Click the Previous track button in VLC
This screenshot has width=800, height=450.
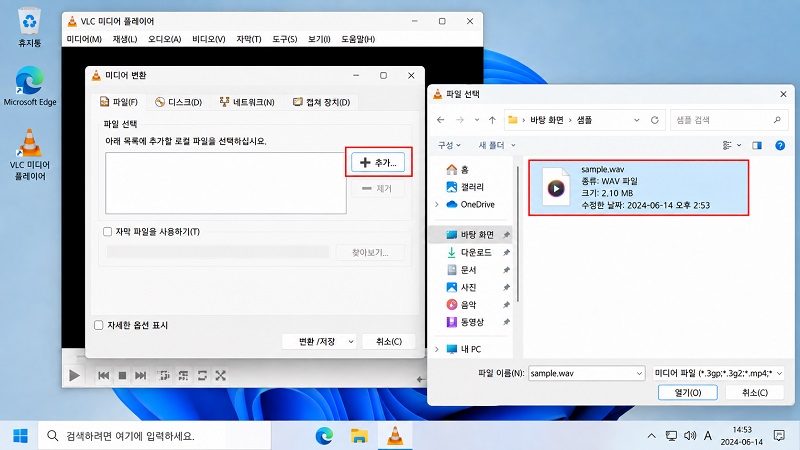click(x=104, y=376)
